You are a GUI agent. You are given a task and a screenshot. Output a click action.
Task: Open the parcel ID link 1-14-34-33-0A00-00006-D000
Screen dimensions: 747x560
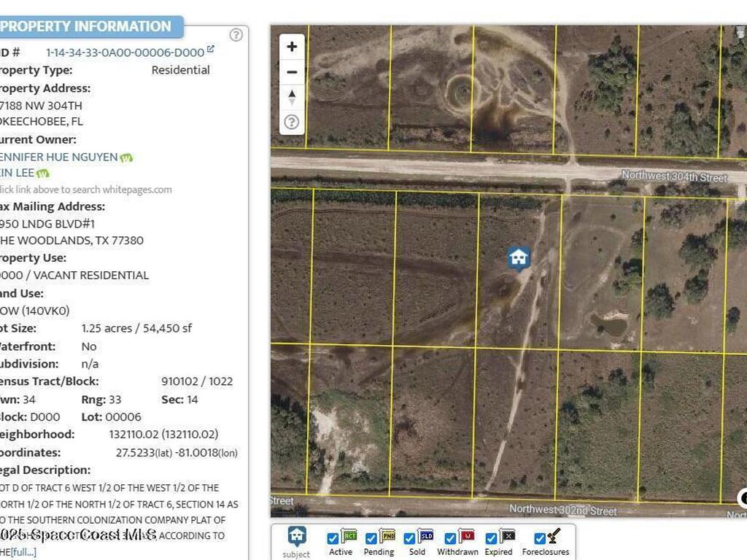click(124, 52)
